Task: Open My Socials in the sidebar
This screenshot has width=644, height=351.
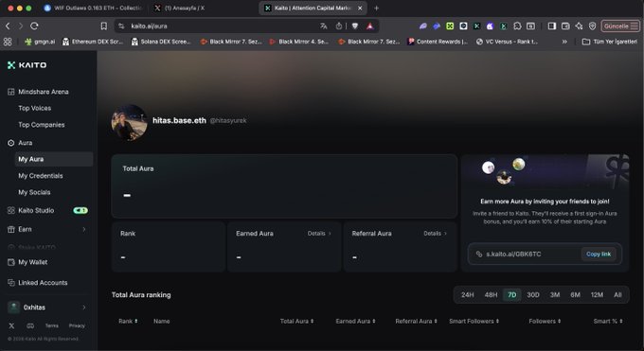Action: click(x=34, y=192)
